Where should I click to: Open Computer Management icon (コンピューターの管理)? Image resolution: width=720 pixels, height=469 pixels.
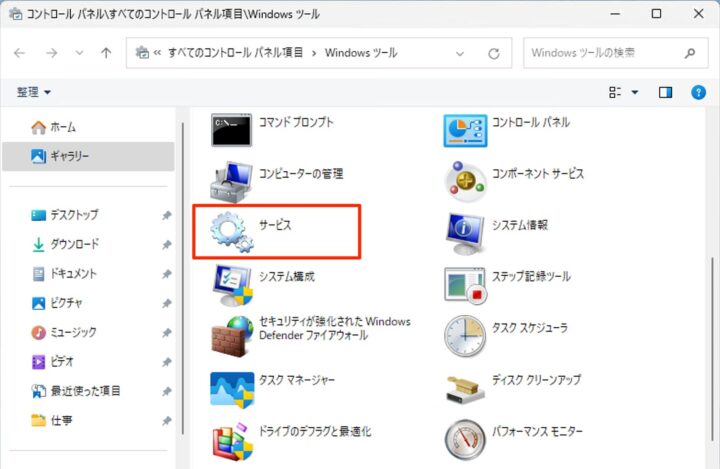coord(231,182)
